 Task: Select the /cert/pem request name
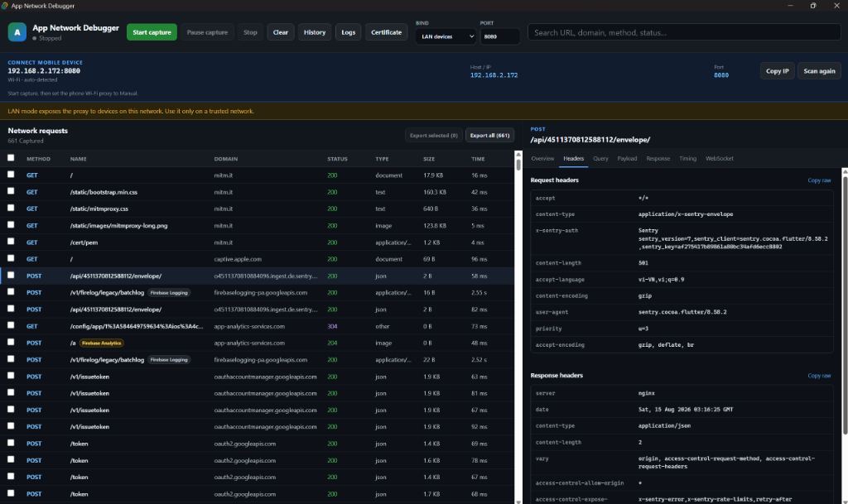coord(84,242)
